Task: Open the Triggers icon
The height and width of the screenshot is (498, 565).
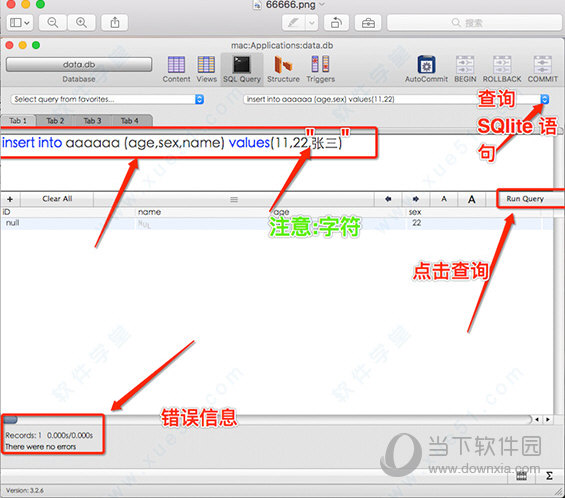Action: coord(320,65)
